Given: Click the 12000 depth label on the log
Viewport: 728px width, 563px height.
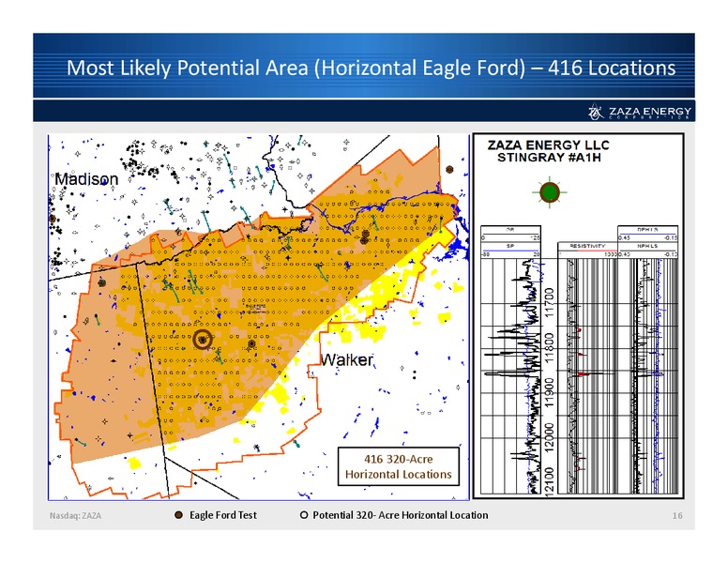Looking at the screenshot, I should (x=550, y=437).
